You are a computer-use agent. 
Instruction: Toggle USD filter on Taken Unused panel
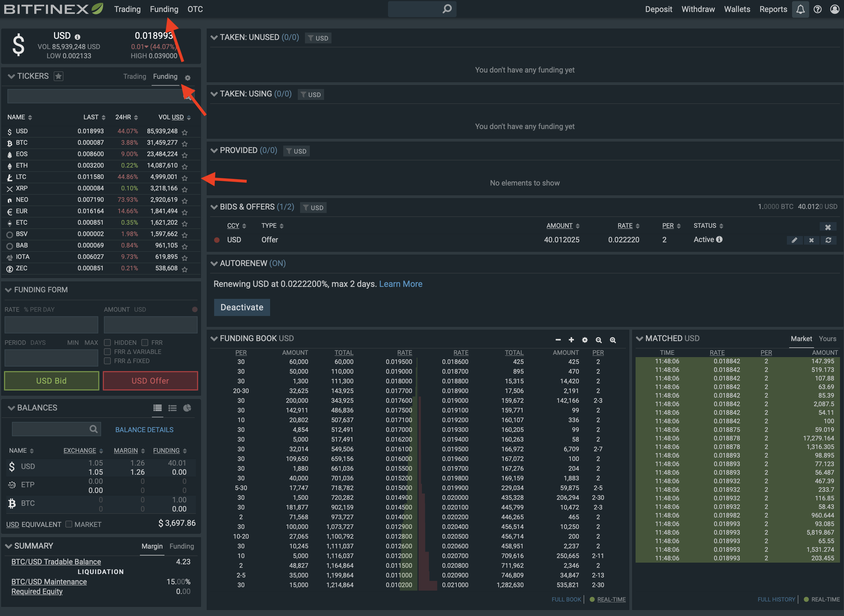pos(318,38)
